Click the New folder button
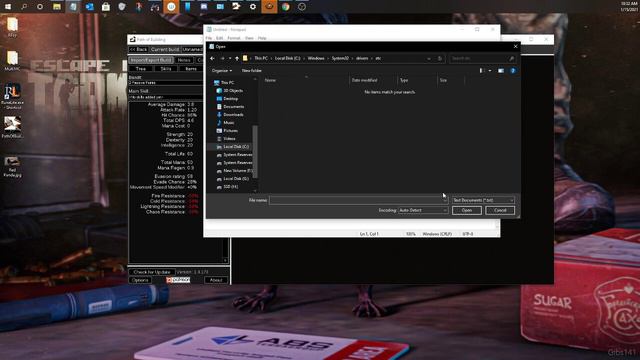This screenshot has height=360, width=640. click(251, 71)
